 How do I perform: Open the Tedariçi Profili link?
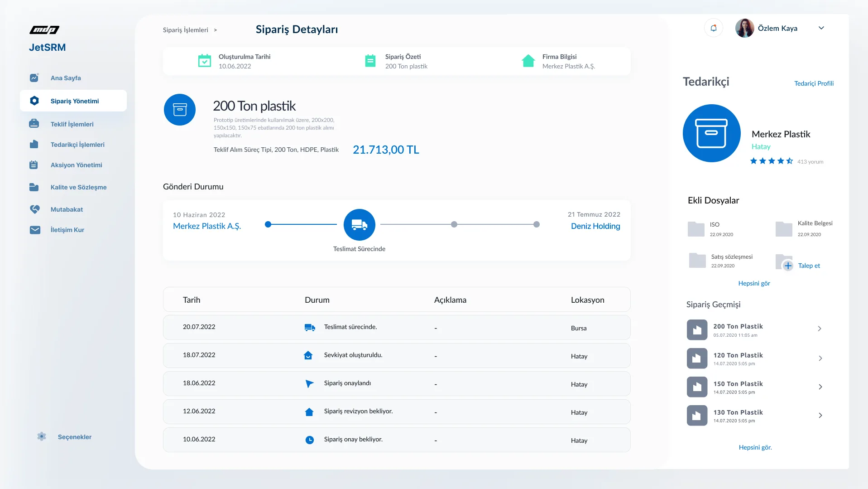814,83
